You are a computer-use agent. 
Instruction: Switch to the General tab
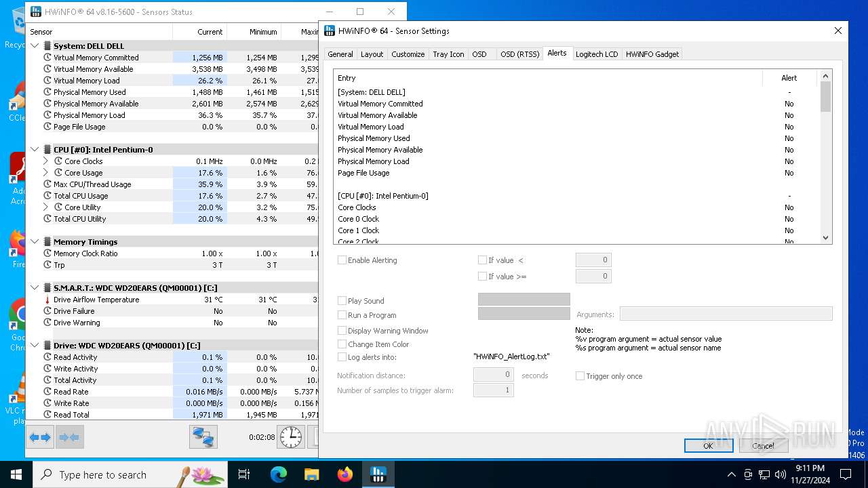point(340,54)
